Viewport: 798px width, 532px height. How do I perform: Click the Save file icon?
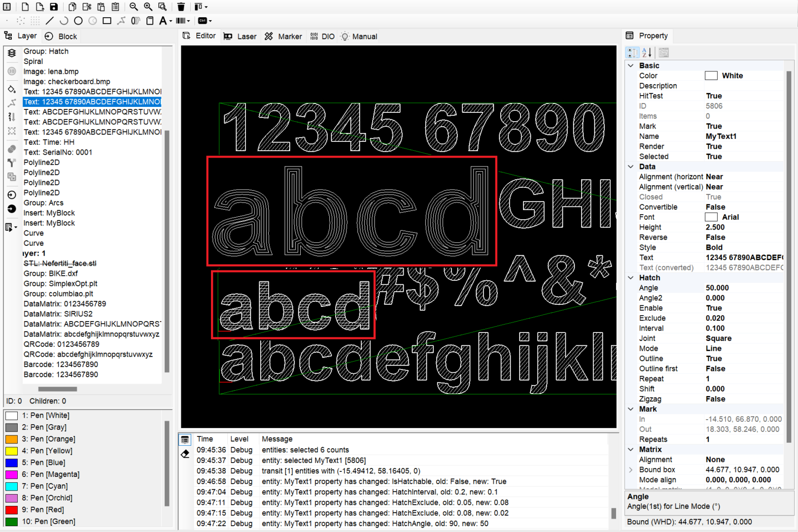(x=54, y=7)
